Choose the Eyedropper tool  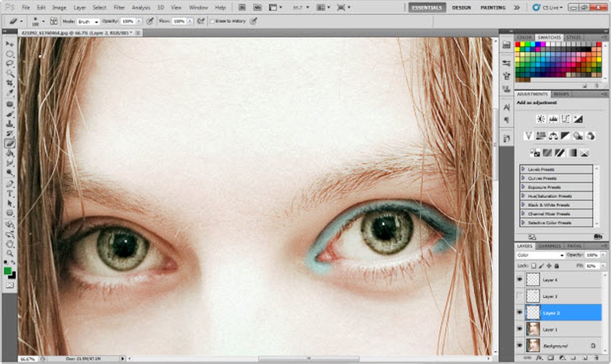pos(10,93)
